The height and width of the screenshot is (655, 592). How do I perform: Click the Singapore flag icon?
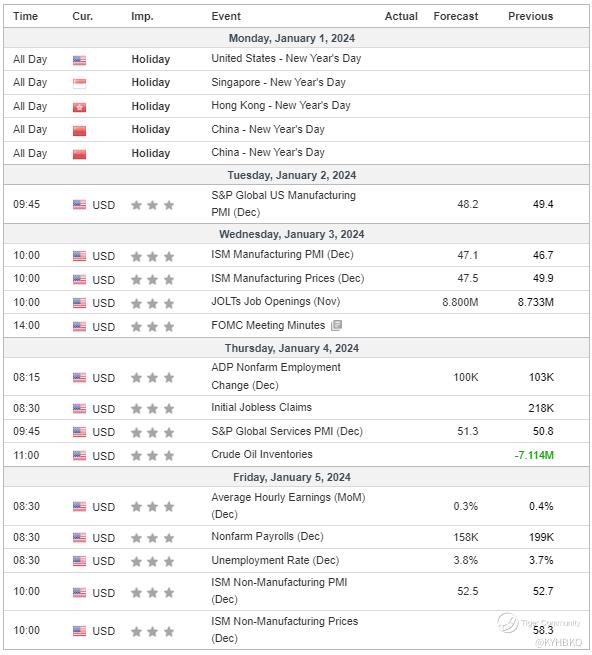pos(79,84)
